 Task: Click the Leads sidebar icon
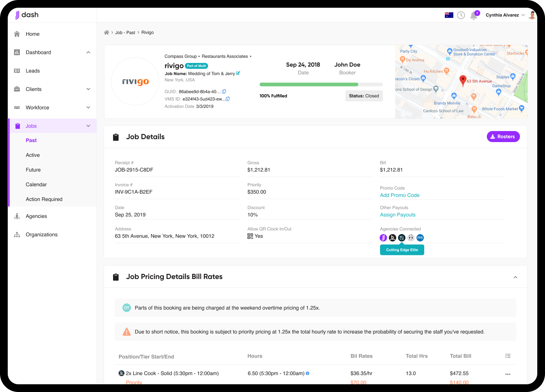click(17, 71)
